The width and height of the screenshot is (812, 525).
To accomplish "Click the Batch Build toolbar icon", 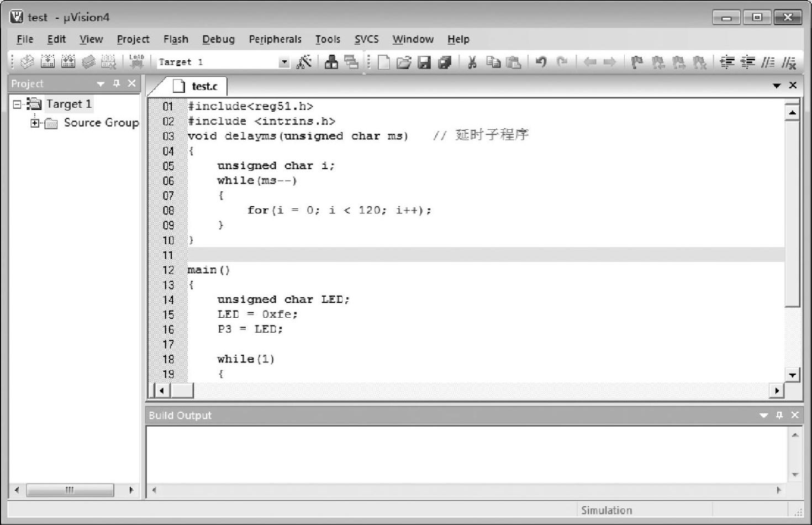I will click(88, 62).
